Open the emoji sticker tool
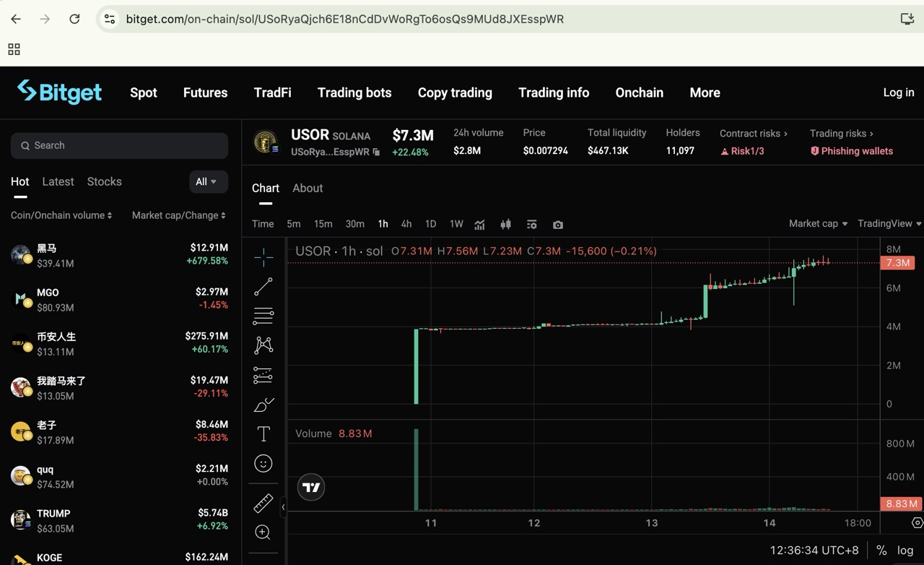Screen dimensions: 924x565 pyautogui.click(x=263, y=463)
